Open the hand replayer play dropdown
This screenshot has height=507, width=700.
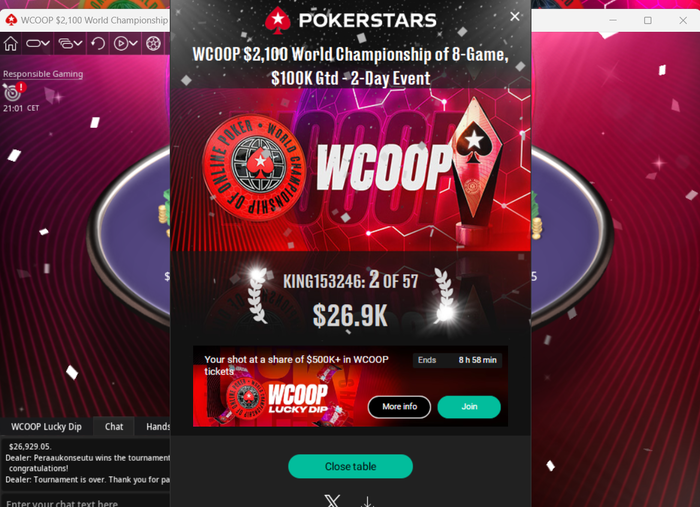click(x=125, y=43)
